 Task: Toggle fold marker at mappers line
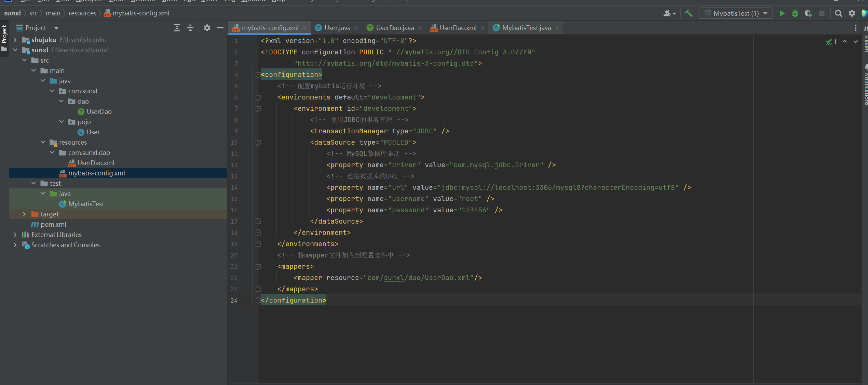258,266
